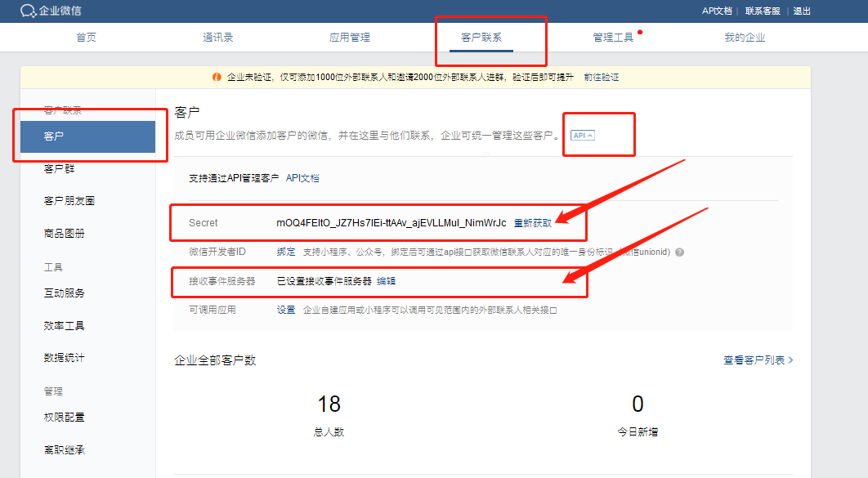Open the 查看客户列表 chevron link
The height and width of the screenshot is (478, 868).
(758, 360)
